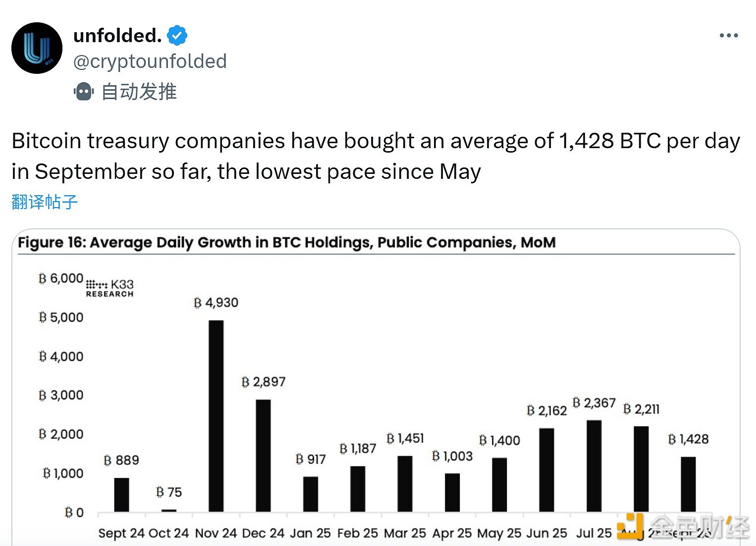Click 翻译帖子 to translate the post
This screenshot has height=546, width=756.
point(45,202)
